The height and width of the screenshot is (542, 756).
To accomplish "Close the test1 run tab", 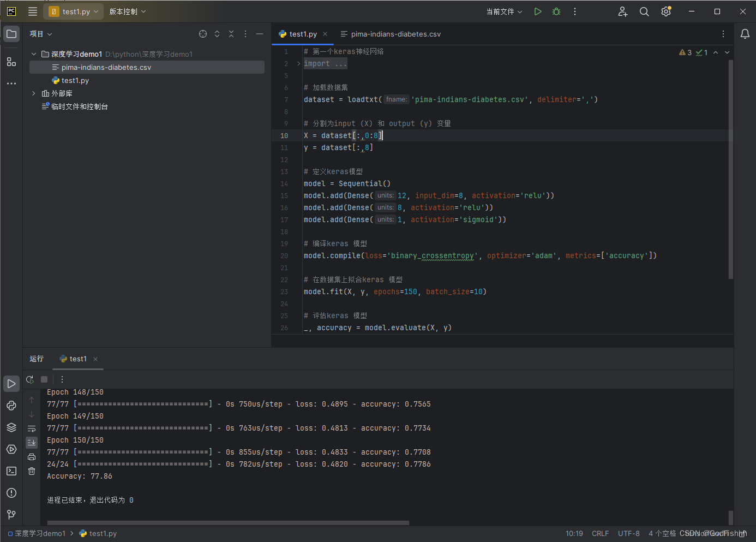I will click(95, 359).
